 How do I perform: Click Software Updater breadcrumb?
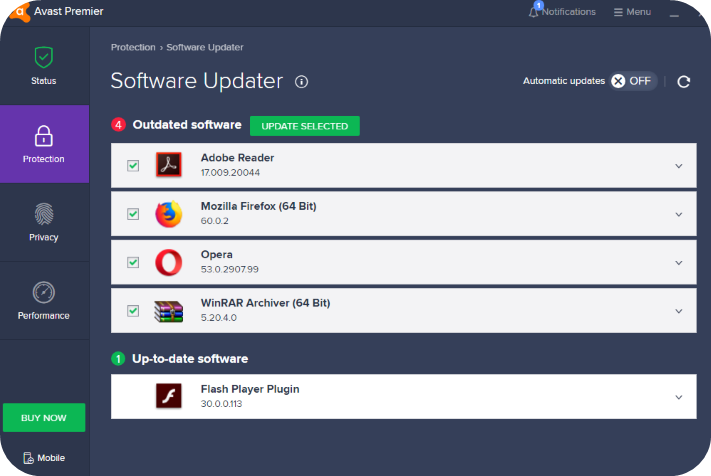click(x=205, y=47)
